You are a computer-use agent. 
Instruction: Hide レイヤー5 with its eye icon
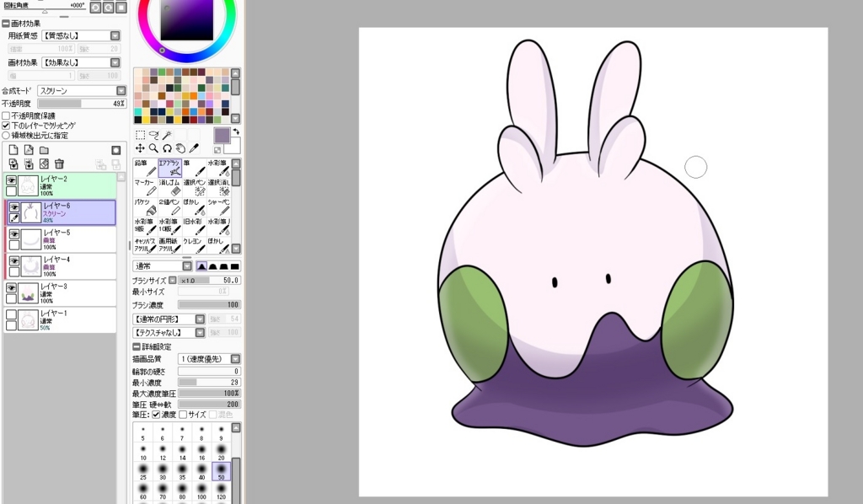point(14,233)
